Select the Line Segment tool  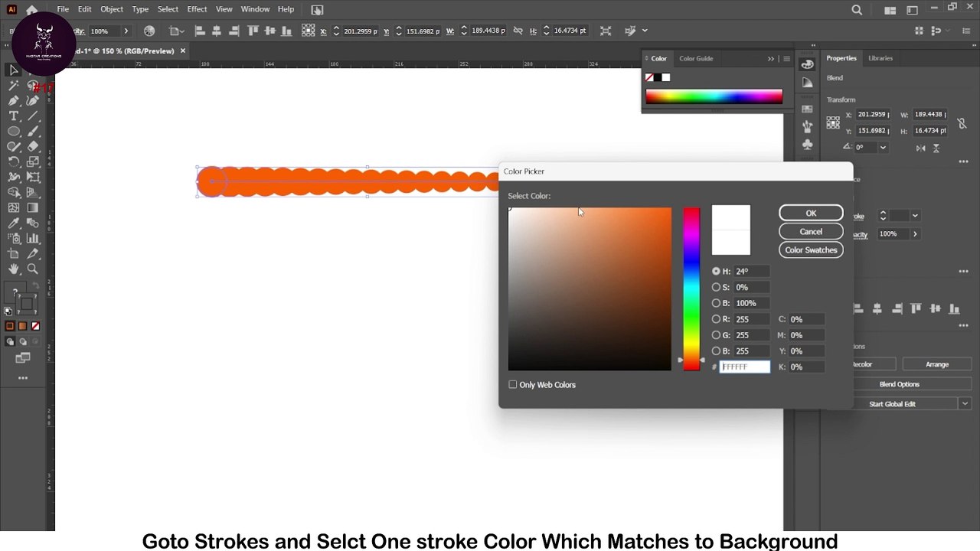pyautogui.click(x=33, y=116)
